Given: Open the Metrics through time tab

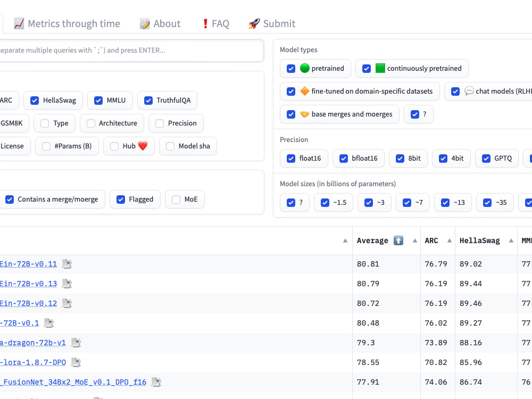Looking at the screenshot, I should click(67, 23).
